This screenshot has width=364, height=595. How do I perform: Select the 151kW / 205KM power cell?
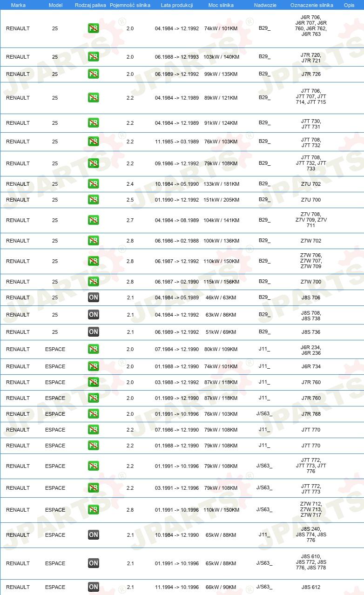point(222,200)
